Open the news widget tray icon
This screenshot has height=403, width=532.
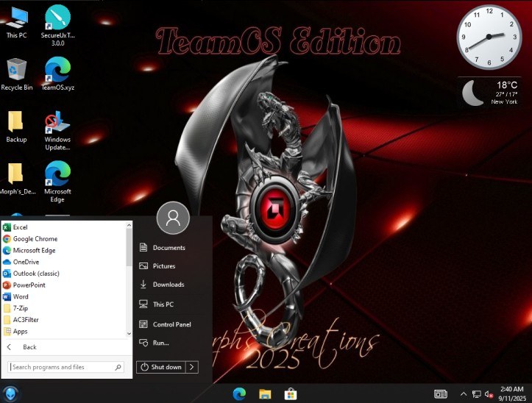pyautogui.click(x=441, y=394)
